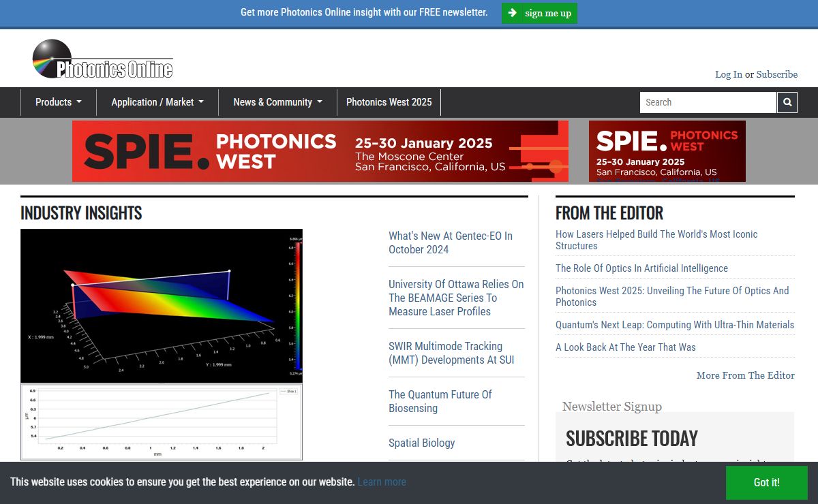The image size is (818, 504).
Task: Open What's New At Gentec-EO article
Action: [x=451, y=242]
